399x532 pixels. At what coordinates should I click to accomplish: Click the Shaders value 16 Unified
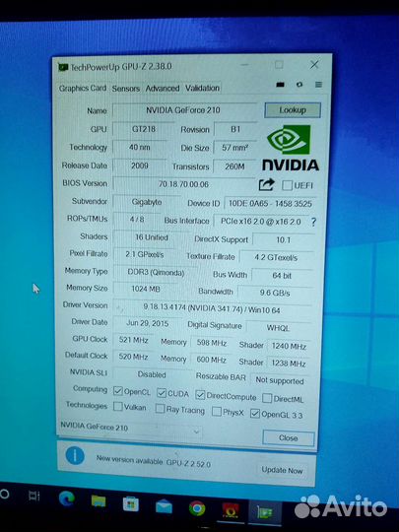click(152, 237)
